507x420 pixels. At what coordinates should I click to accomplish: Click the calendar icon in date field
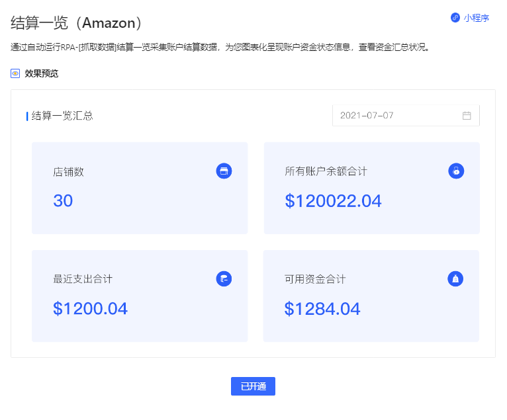coord(466,115)
